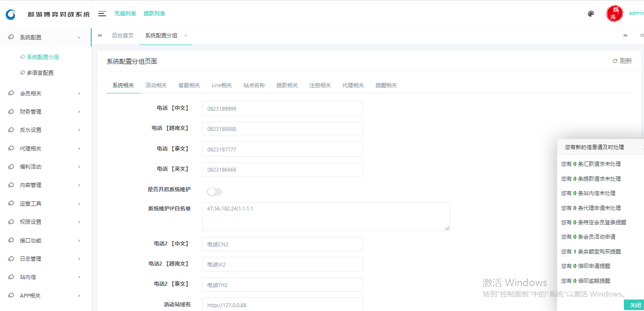644x311 pixels.
Task: Switch to the 活动相关 tab
Action: point(156,85)
